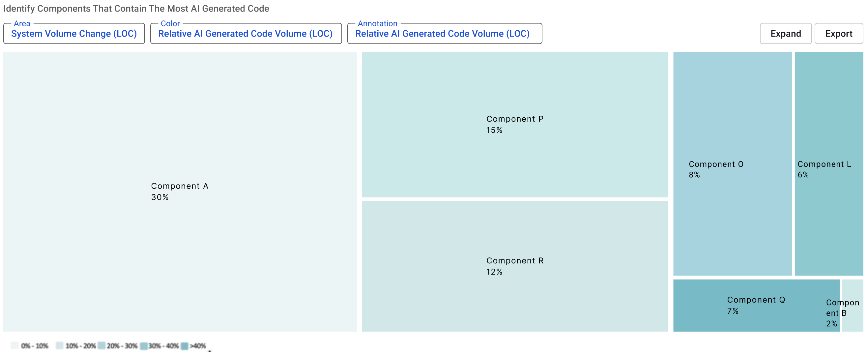Click the Expand button
Screen dimensions: 868x354
click(785, 34)
